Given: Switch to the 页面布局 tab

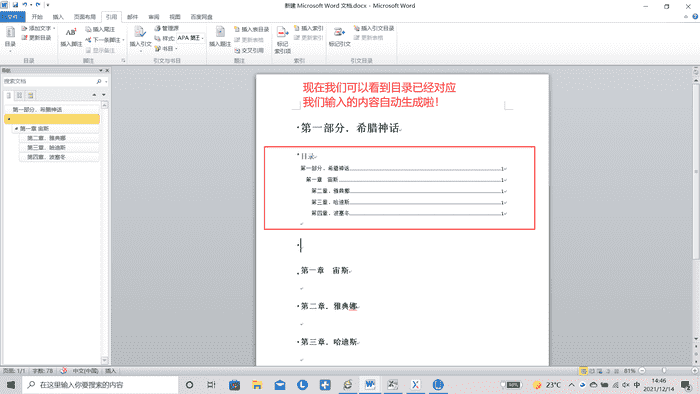Looking at the screenshot, I should (x=85, y=17).
